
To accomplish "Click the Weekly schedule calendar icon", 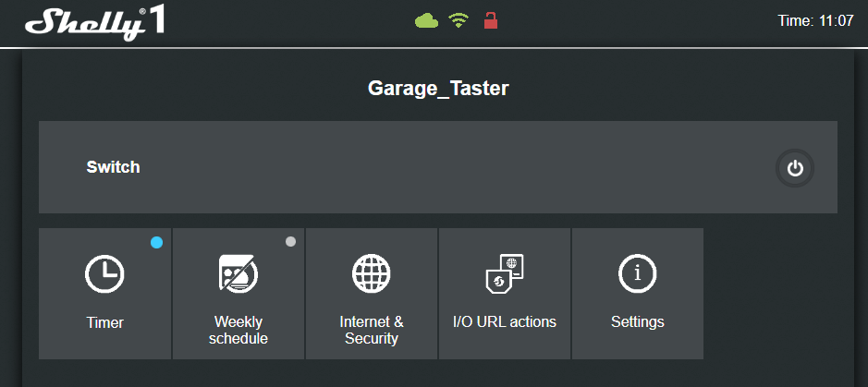I will tap(238, 274).
